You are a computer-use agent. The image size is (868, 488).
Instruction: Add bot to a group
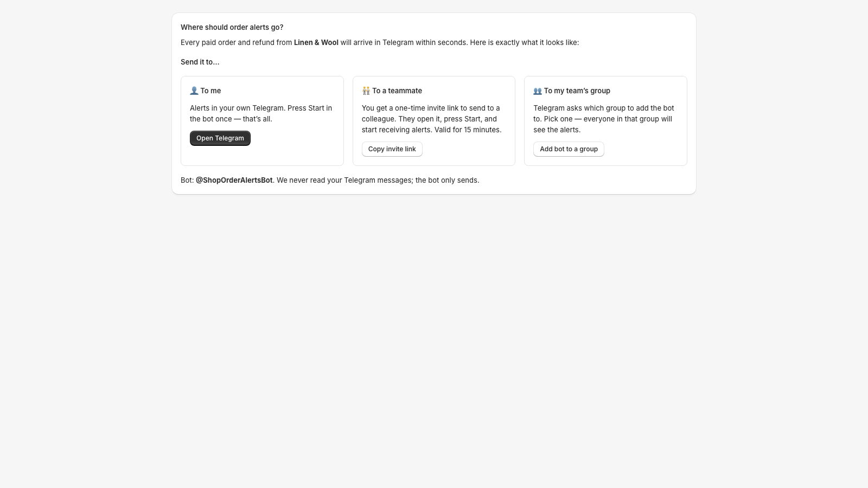(x=569, y=149)
